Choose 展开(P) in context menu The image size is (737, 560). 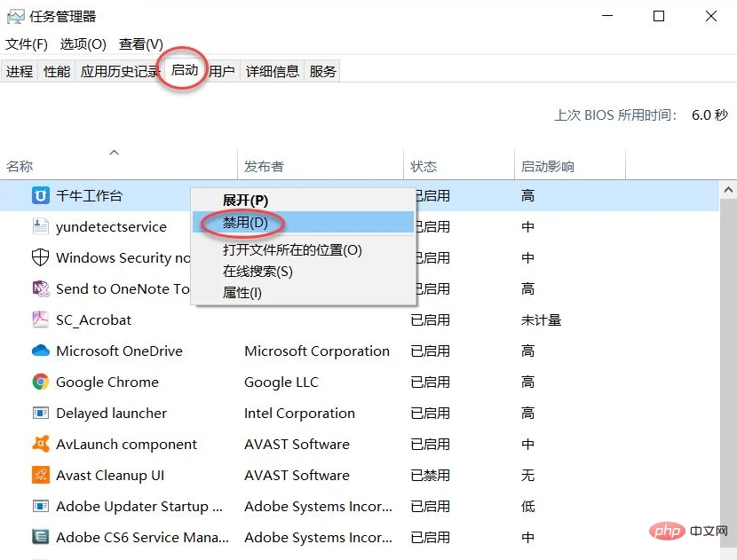[303, 201]
